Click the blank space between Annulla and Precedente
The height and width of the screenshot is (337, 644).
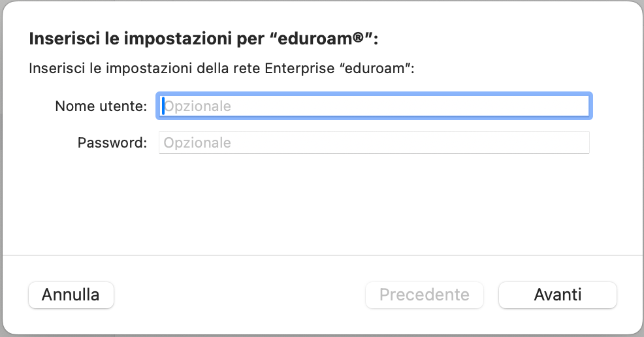pos(239,295)
